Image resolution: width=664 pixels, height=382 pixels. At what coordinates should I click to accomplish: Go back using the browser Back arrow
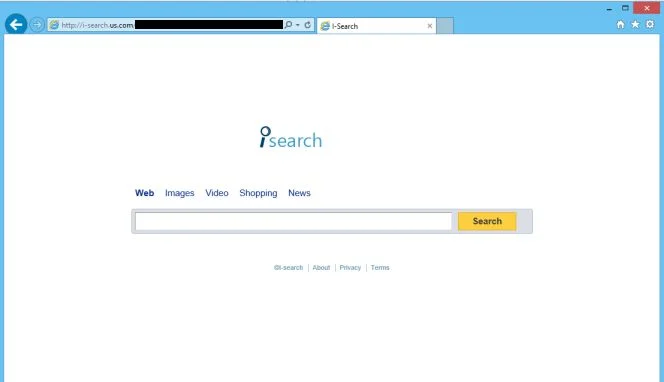pyautogui.click(x=16, y=25)
